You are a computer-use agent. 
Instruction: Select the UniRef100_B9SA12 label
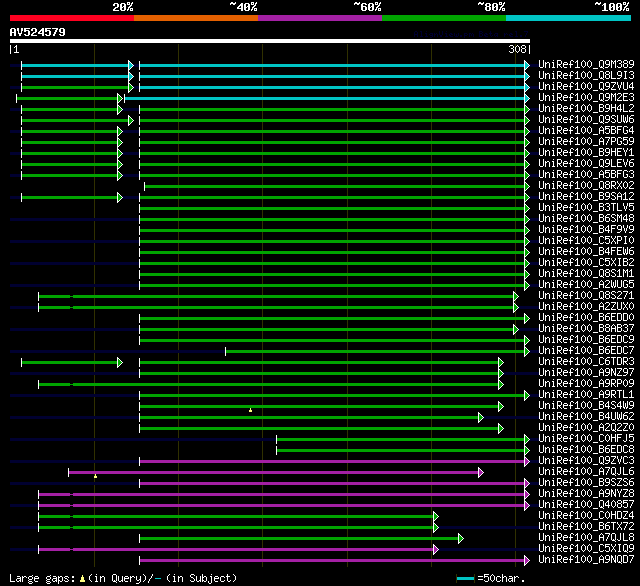click(586, 196)
